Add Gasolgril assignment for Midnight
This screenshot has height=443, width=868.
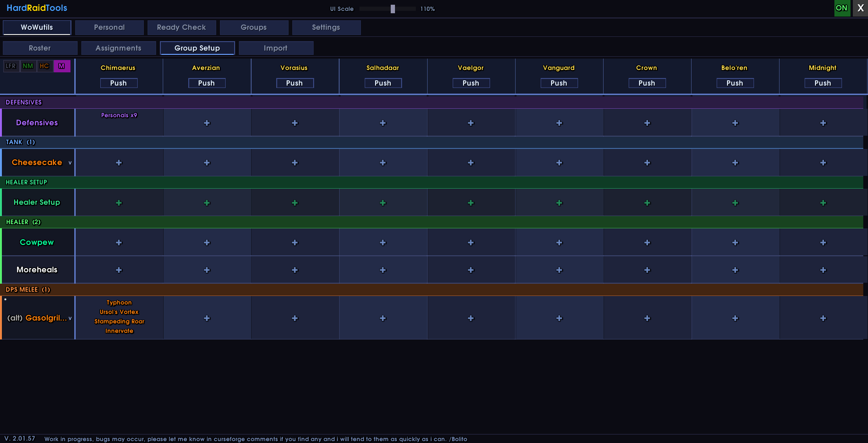point(823,318)
